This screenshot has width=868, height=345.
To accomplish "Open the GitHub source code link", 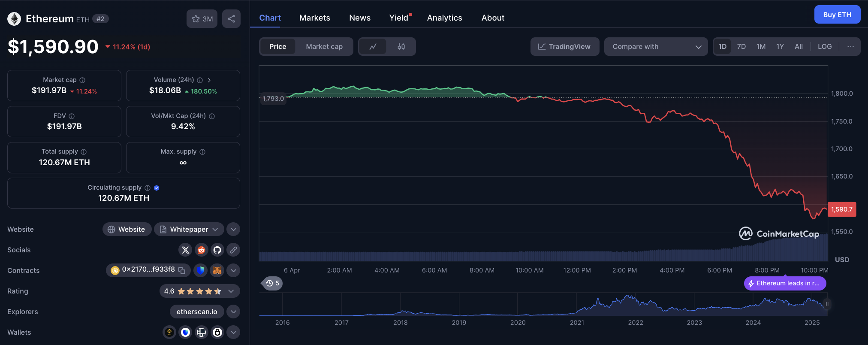I will 217,250.
